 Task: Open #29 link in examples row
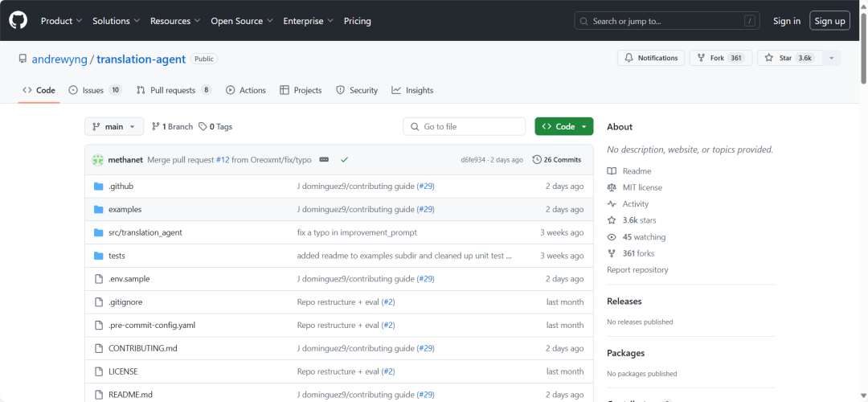[426, 209]
